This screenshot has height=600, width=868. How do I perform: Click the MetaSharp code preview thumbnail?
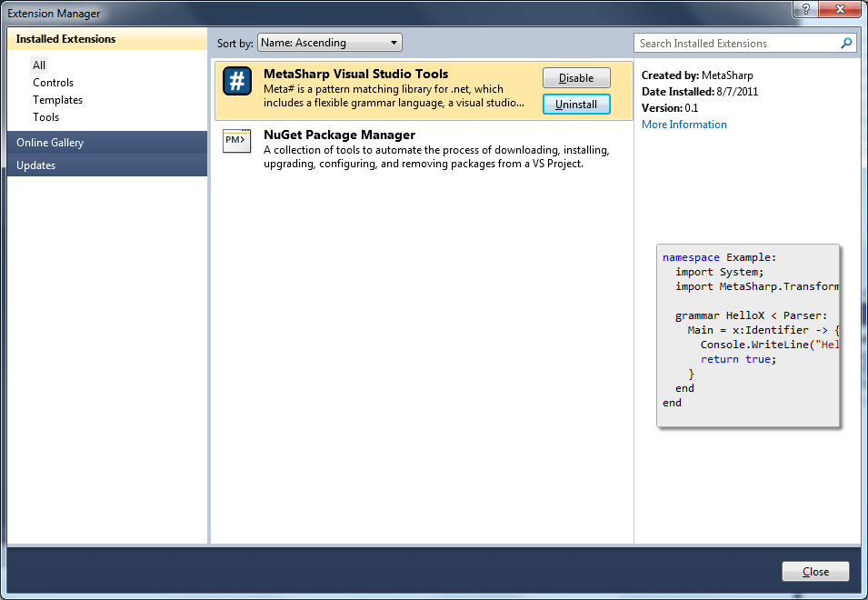click(748, 335)
